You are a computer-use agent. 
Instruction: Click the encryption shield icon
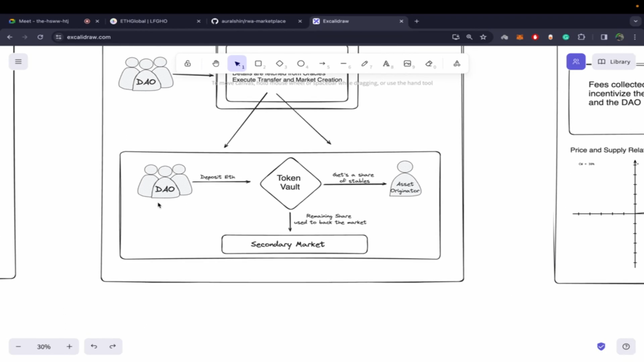click(x=601, y=347)
